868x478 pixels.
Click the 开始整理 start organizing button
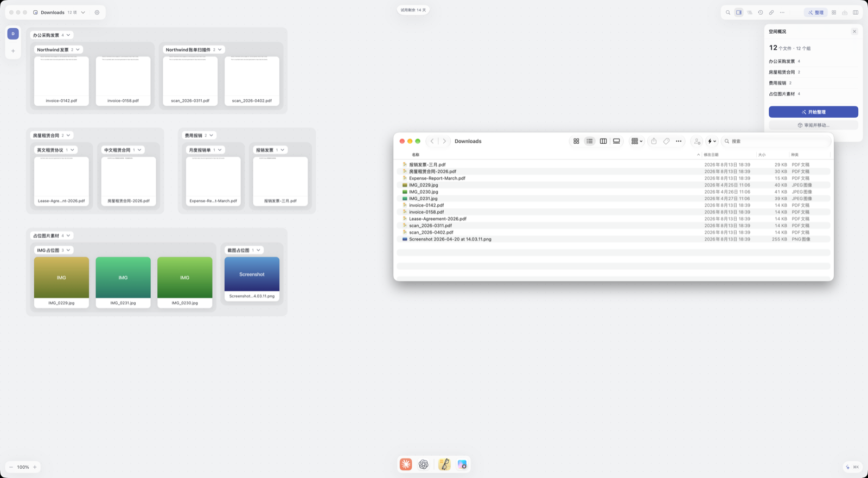pyautogui.click(x=813, y=112)
